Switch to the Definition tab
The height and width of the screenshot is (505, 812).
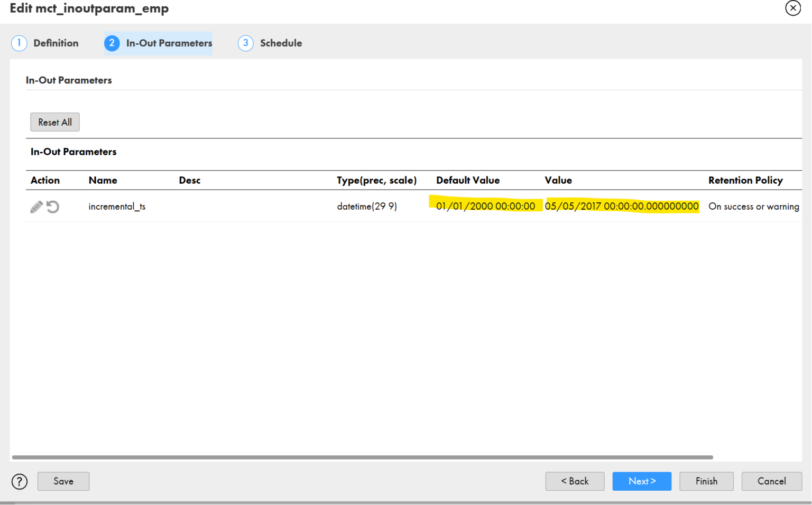coord(56,43)
